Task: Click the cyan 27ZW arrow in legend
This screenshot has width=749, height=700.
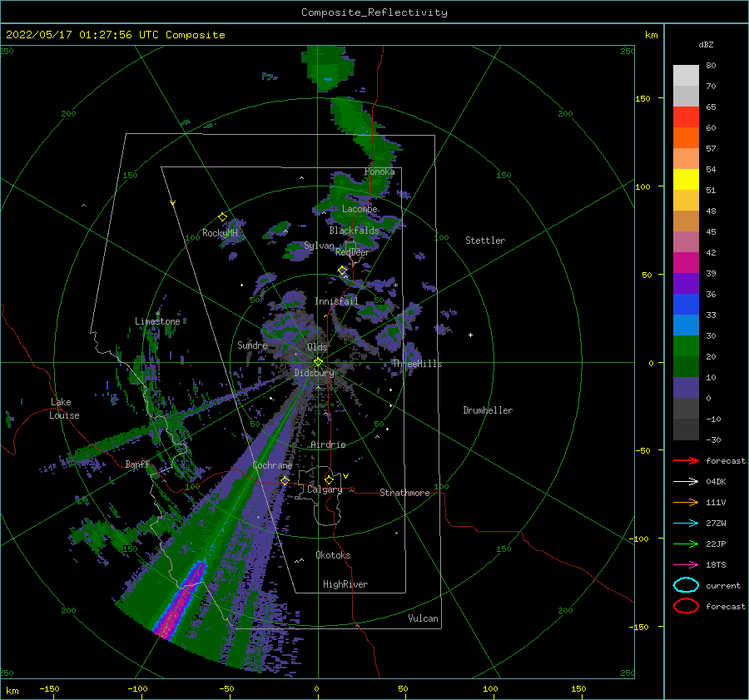Action: pyautogui.click(x=686, y=524)
